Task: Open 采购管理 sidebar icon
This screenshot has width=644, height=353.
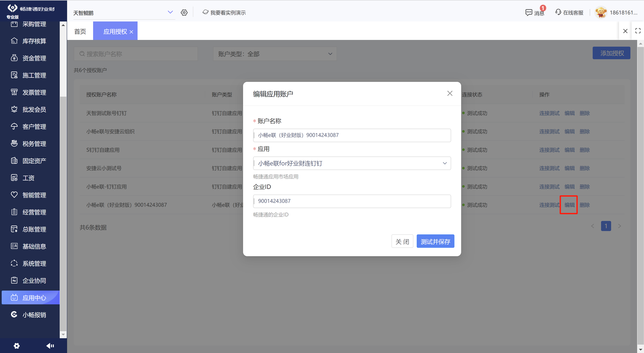Action: (14, 24)
